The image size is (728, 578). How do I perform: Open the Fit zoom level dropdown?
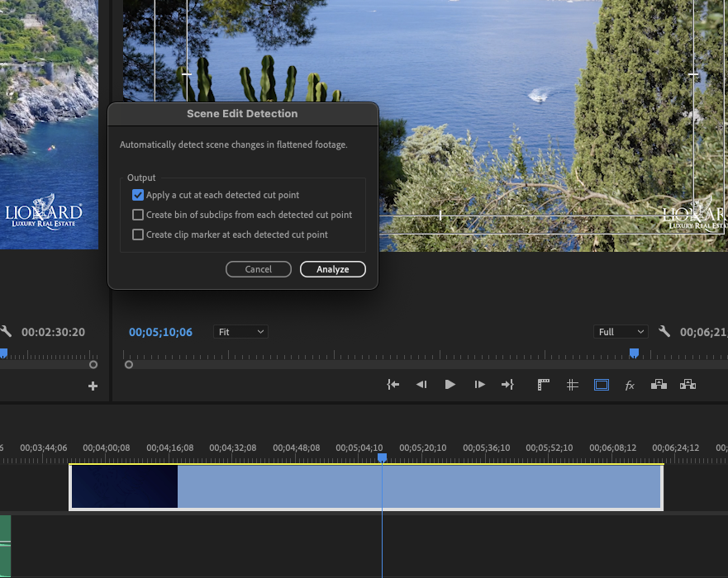coord(240,331)
